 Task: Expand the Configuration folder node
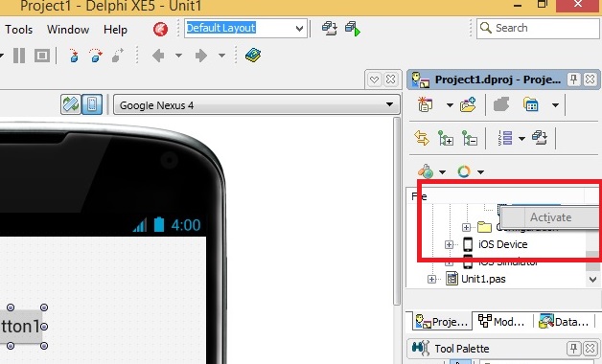coord(466,227)
